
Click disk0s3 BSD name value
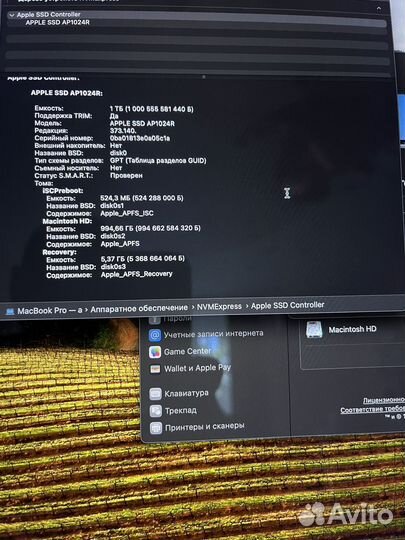tap(113, 267)
